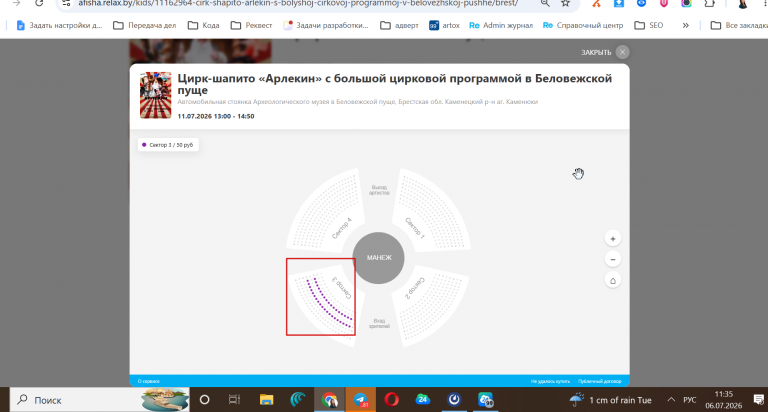The image size is (768, 412).
Task: Open the О сервисе link
Action: [149, 381]
